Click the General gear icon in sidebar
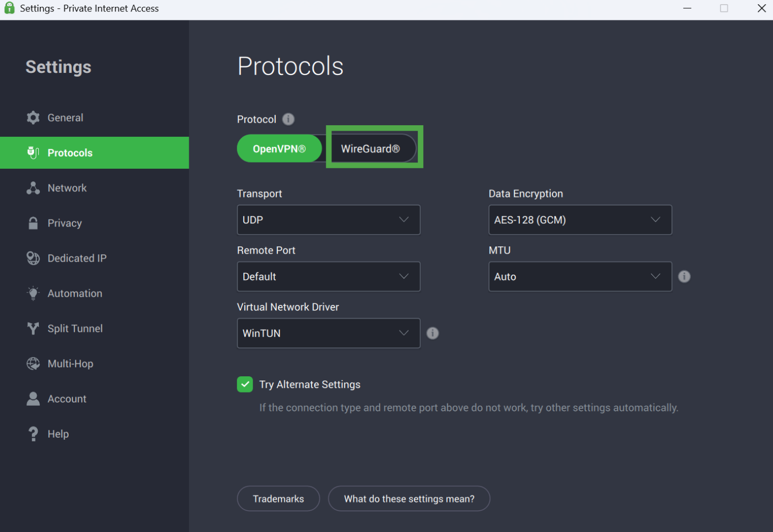 click(33, 117)
